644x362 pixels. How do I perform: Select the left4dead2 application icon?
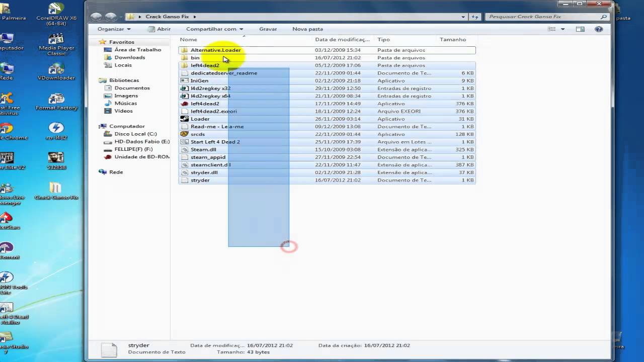pyautogui.click(x=184, y=104)
